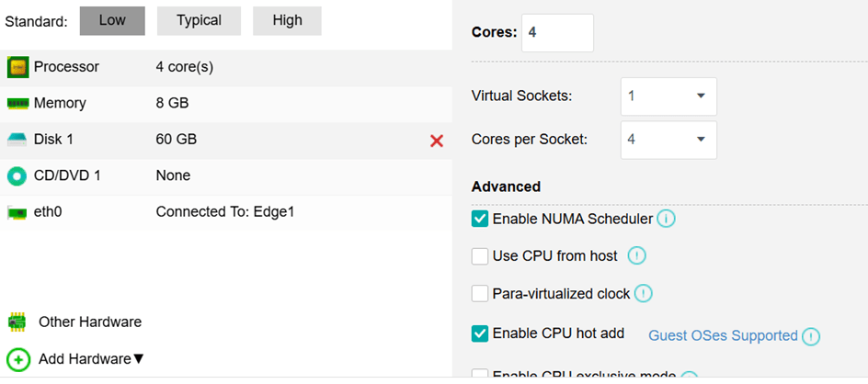Viewport: 868px width, 384px height.
Task: Uncheck Enable NUMA Scheduler checkbox
Action: [x=479, y=219]
